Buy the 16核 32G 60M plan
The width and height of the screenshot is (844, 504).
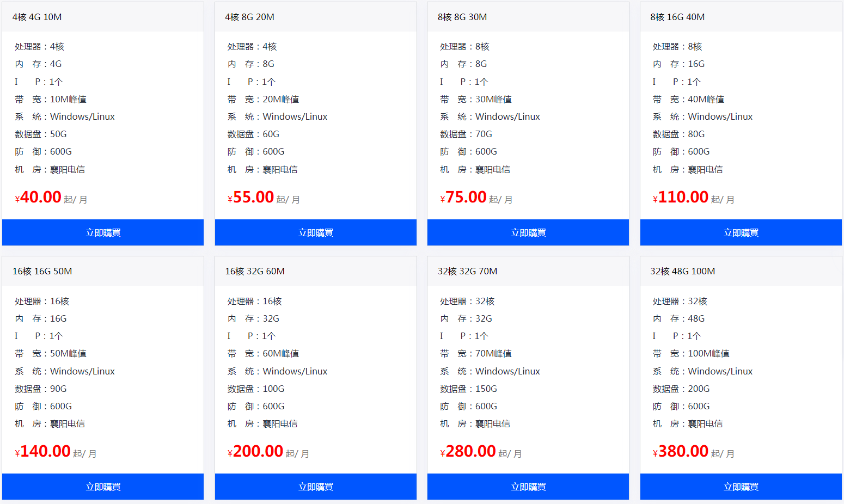(316, 487)
